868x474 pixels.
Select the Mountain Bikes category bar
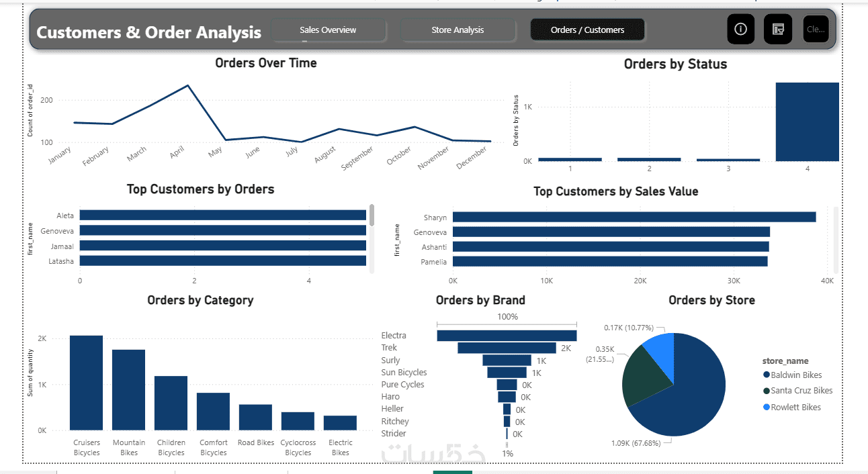pos(129,390)
